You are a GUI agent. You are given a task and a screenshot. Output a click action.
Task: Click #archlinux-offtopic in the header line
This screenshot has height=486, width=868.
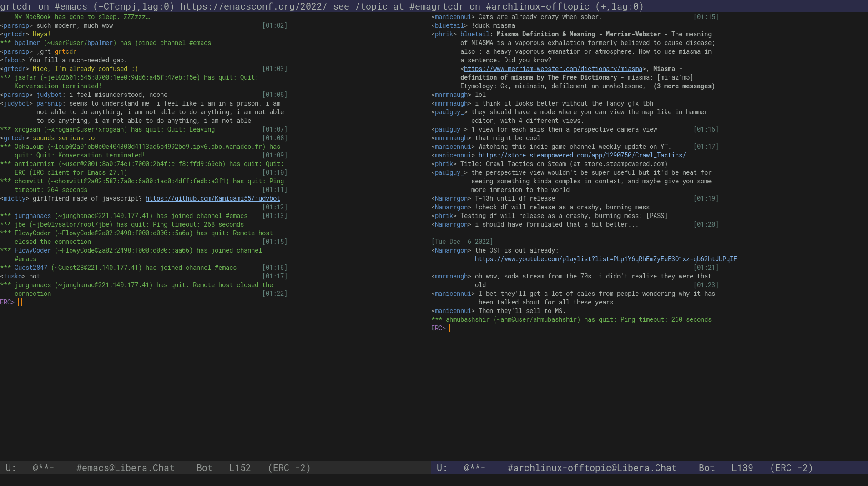pyautogui.click(x=538, y=6)
